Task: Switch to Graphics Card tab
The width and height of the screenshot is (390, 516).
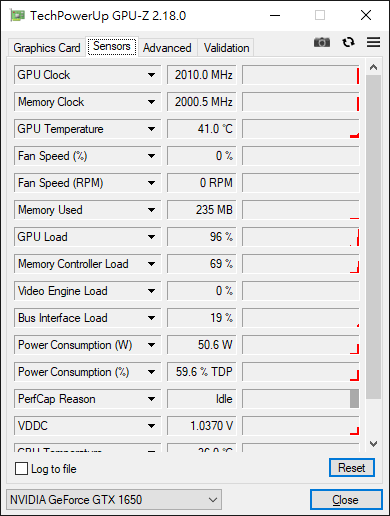Action: 47,48
